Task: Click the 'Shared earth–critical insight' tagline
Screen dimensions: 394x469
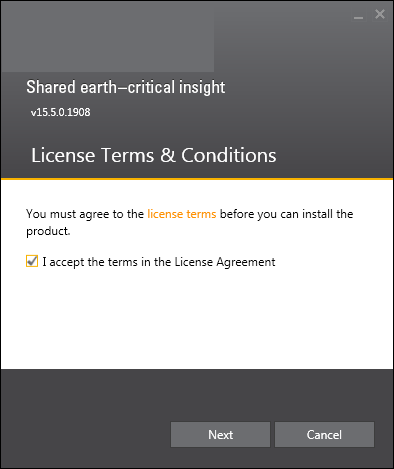Action: click(126, 87)
